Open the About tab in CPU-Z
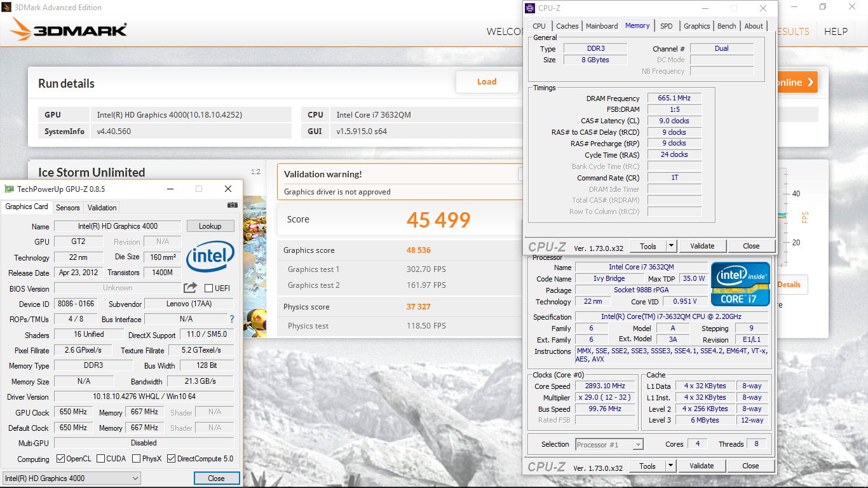 click(754, 26)
